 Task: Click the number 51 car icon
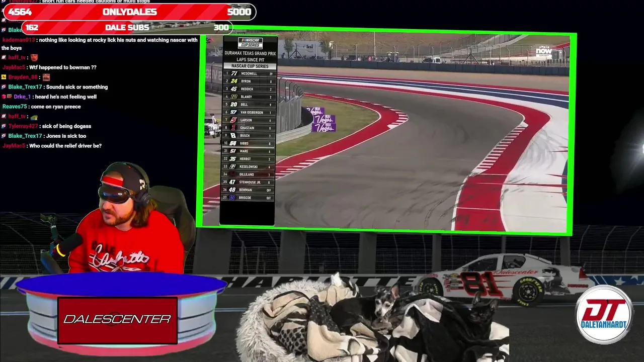point(233,151)
